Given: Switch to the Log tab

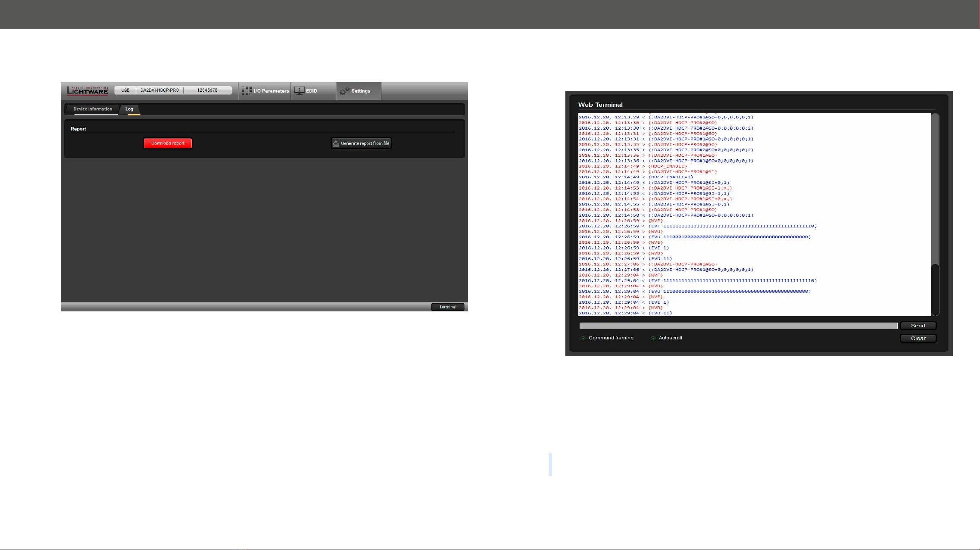Looking at the screenshot, I should [x=129, y=109].
